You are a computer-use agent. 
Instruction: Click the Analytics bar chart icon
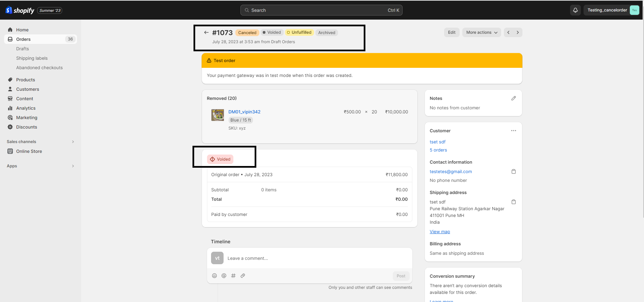(10, 108)
